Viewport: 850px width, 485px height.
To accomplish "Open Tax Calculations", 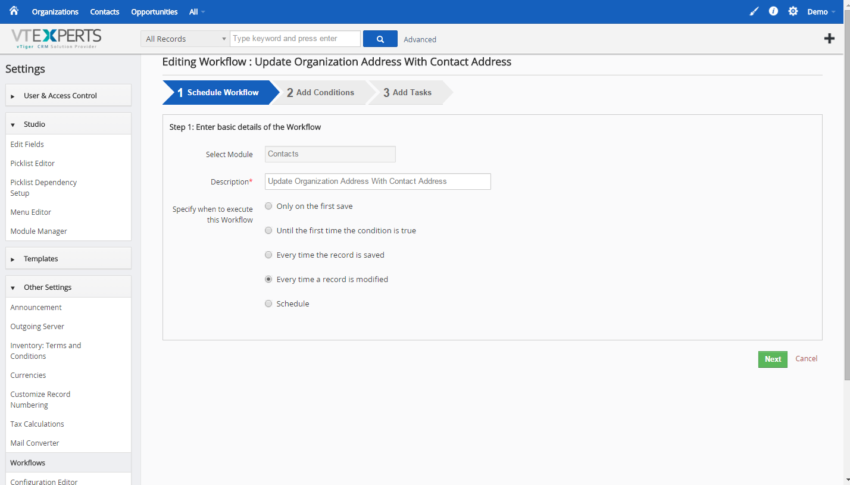I will click(x=37, y=424).
